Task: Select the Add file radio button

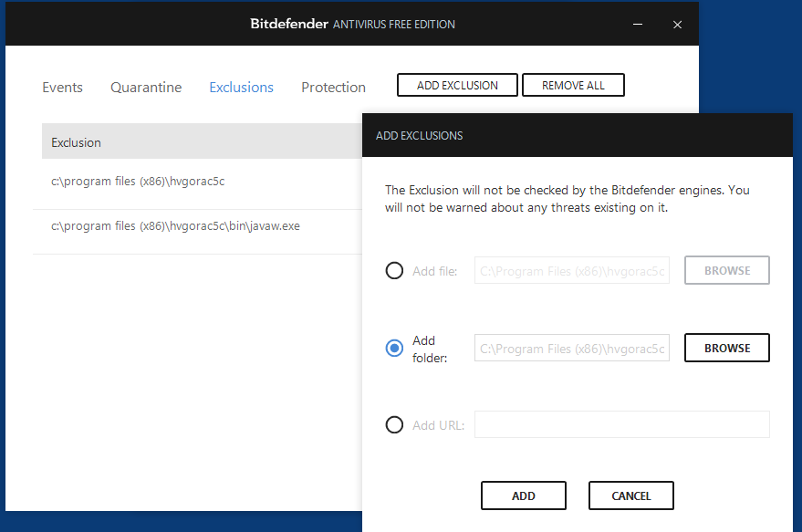Action: (394, 271)
